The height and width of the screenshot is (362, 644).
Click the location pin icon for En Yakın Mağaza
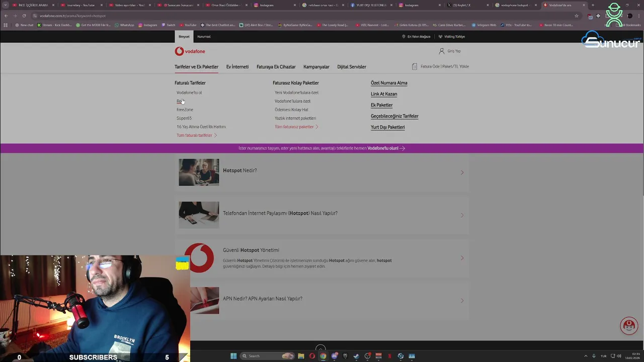point(404,37)
